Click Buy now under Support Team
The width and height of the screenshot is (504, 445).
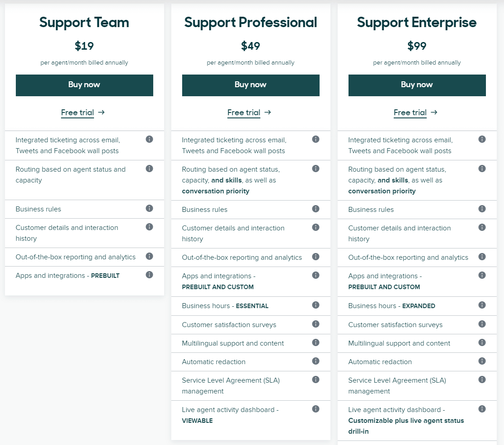tap(84, 85)
